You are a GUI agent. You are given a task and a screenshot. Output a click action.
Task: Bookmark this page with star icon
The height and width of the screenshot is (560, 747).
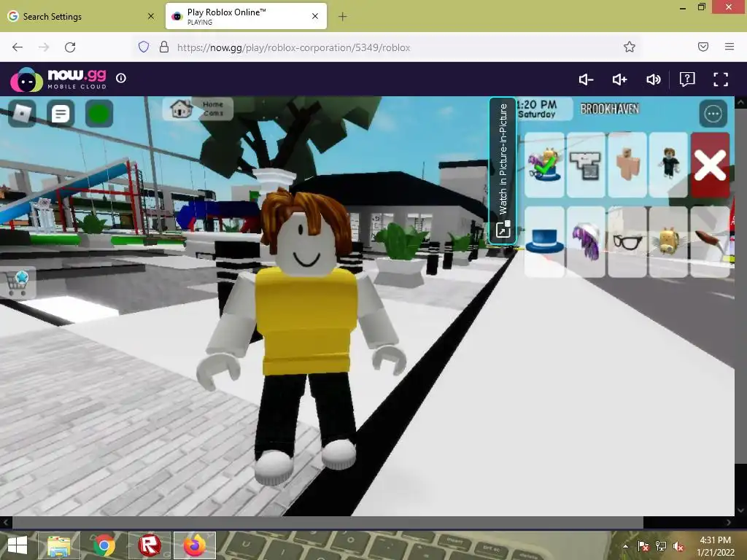tap(630, 47)
